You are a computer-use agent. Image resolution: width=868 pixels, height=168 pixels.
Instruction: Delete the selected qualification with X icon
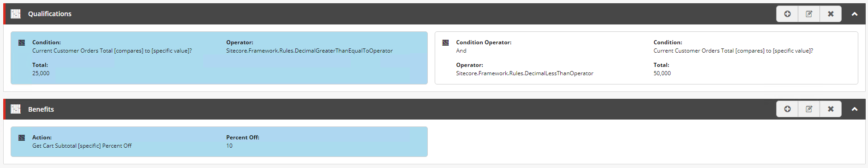831,14
